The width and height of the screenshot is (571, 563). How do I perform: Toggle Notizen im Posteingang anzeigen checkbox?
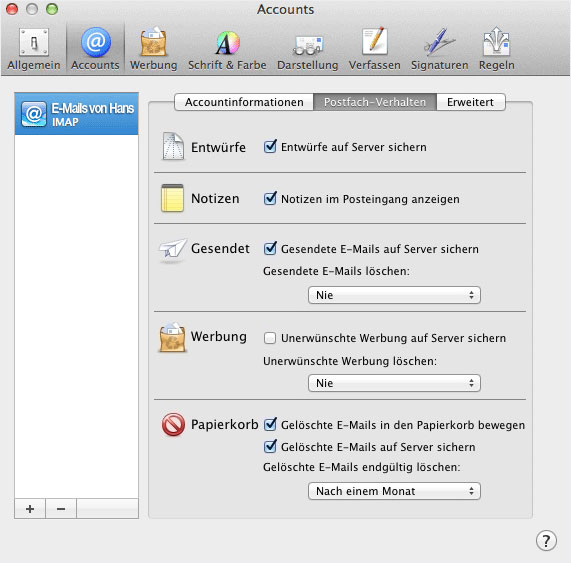(270, 199)
